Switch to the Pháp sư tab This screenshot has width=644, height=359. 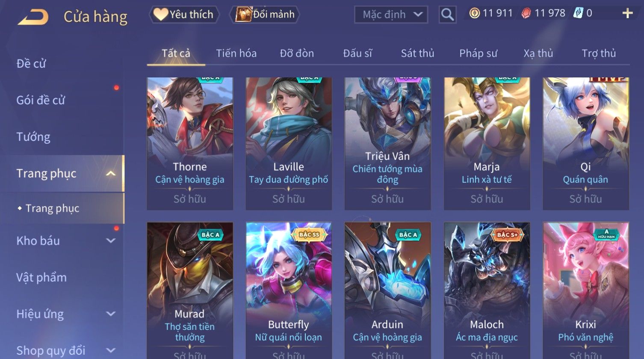point(478,53)
